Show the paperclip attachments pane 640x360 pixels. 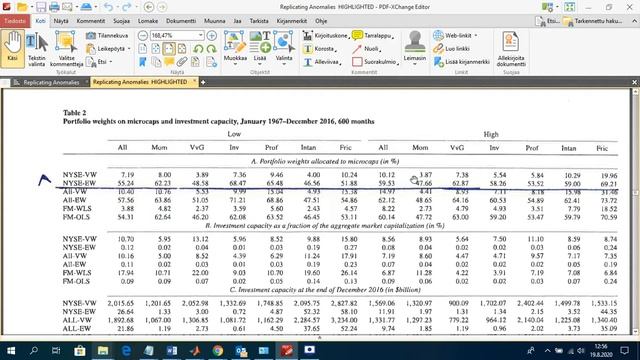(x=182, y=62)
